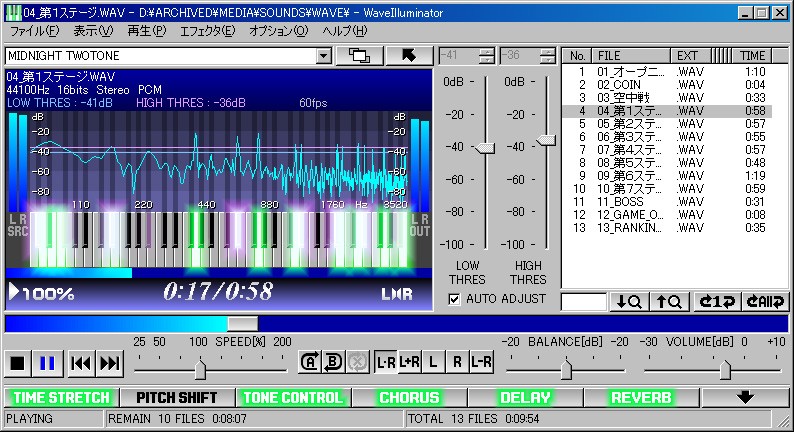Screen dimensions: 794x432
Task: Set loop point B marker
Action: [x=332, y=363]
